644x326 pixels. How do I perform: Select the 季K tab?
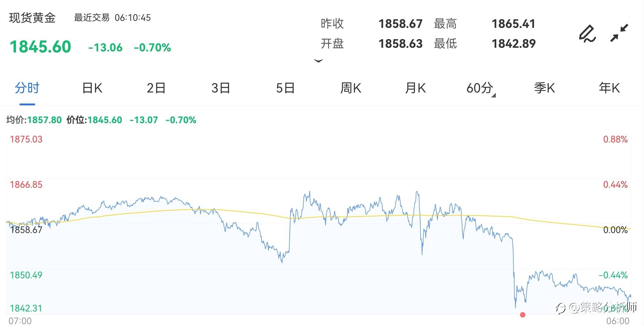click(544, 88)
